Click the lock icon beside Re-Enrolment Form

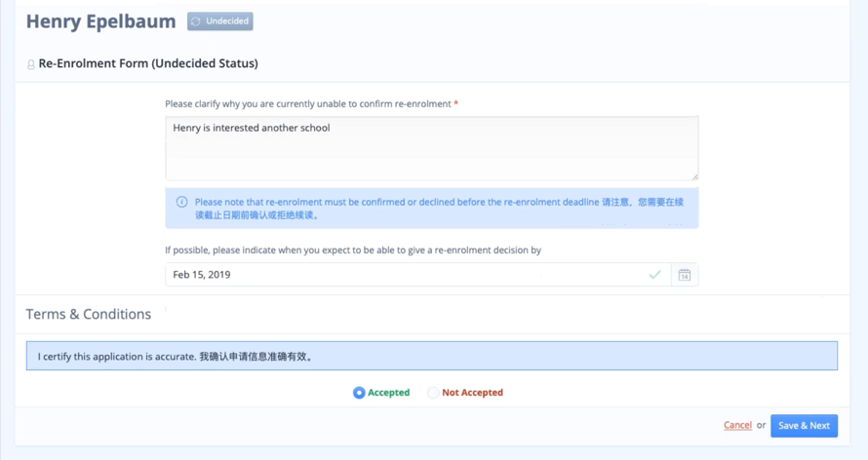(x=30, y=64)
